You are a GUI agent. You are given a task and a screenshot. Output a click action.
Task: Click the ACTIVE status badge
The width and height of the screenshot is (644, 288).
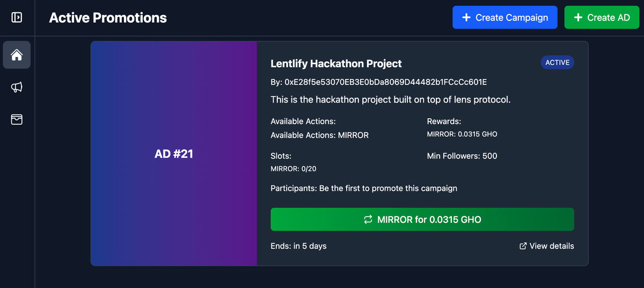click(557, 63)
